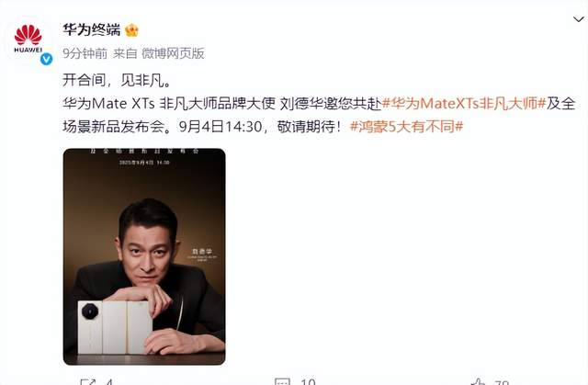Click the crown emoji beside 华为终端

(x=131, y=30)
